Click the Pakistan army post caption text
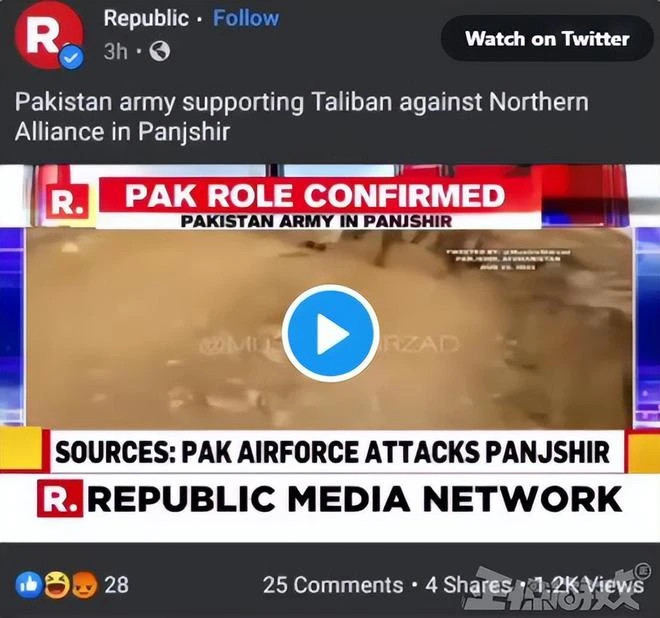The image size is (660, 618). (301, 117)
